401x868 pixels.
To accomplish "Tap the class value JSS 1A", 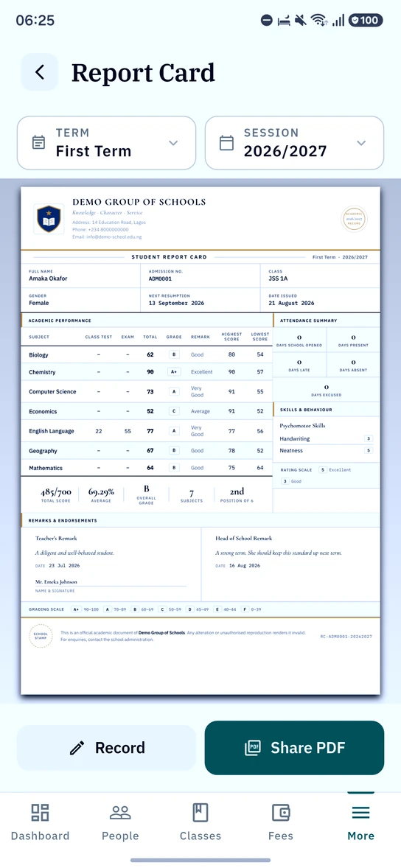I will (x=279, y=279).
